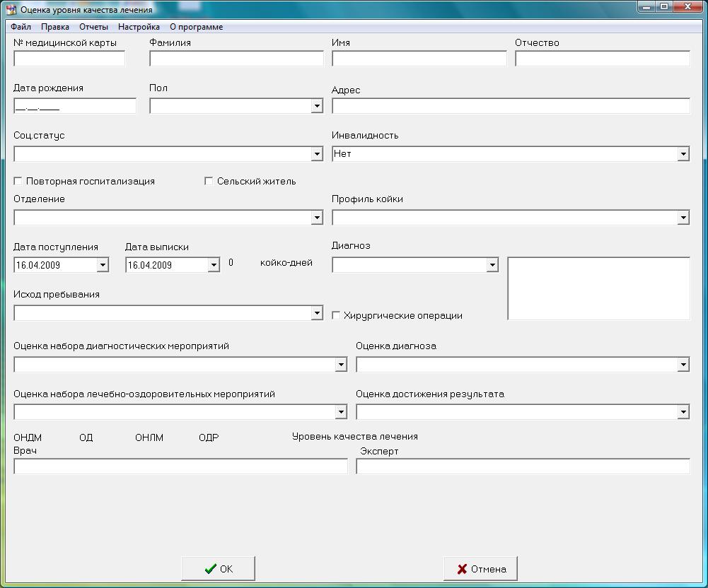Click the Дата поступления value 16.04.2009
708x588 pixels.
38,265
